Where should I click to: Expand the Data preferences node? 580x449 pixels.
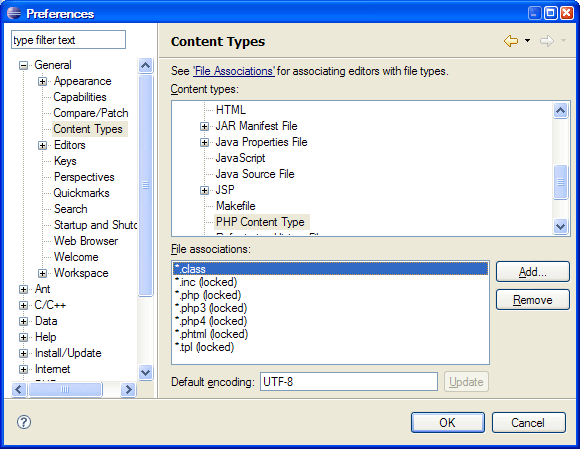pos(23,321)
